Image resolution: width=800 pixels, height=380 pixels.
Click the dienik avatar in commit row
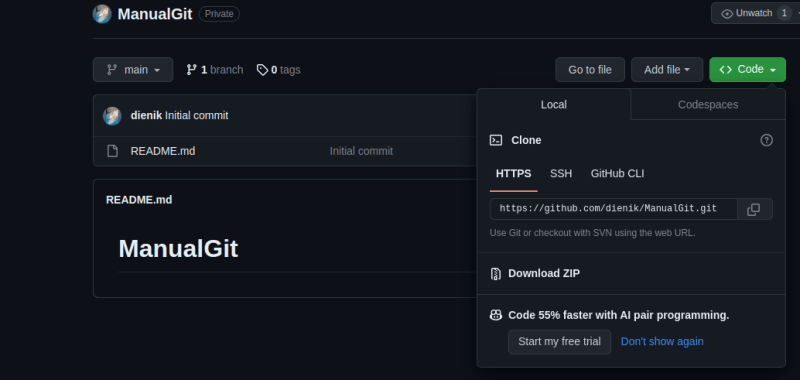[x=112, y=116]
